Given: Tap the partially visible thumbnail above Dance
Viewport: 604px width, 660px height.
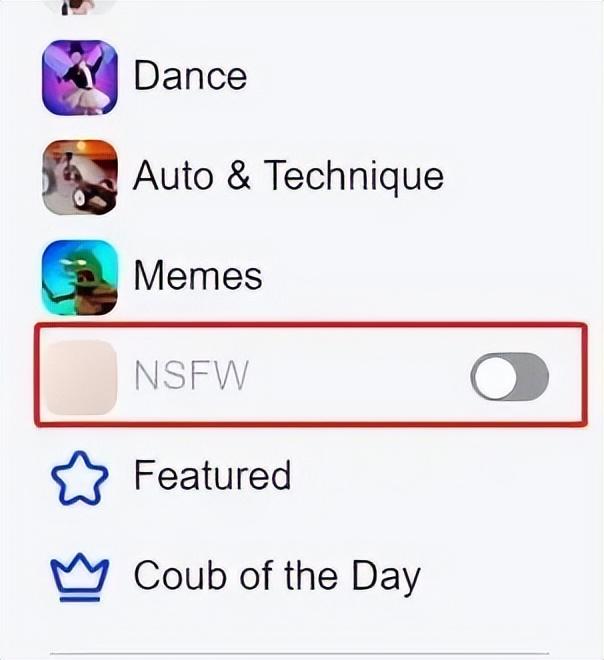Looking at the screenshot, I should pyautogui.click(x=80, y=7).
